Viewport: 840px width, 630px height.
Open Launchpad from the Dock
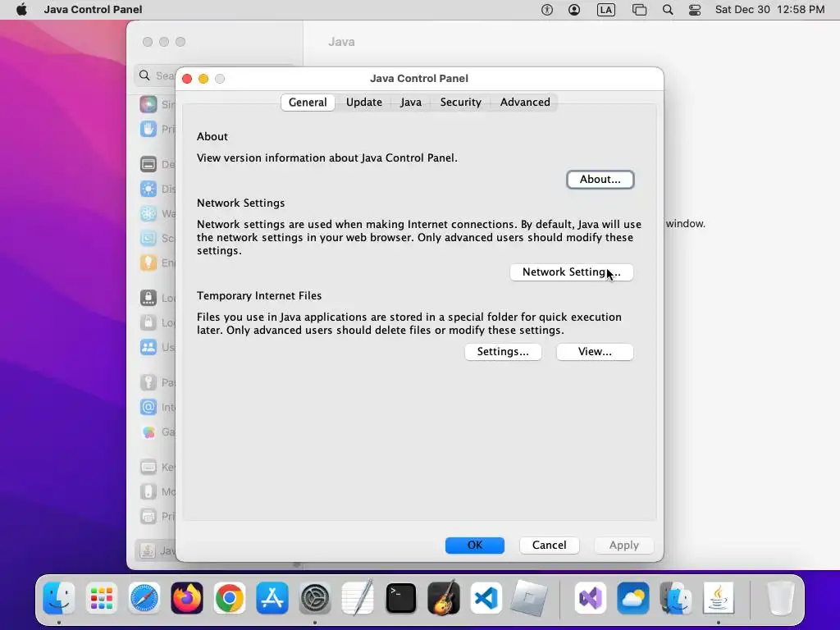point(101,598)
